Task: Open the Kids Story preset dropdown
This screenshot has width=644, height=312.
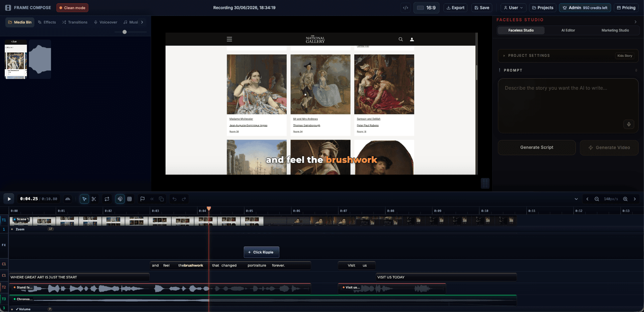Action: [625, 56]
